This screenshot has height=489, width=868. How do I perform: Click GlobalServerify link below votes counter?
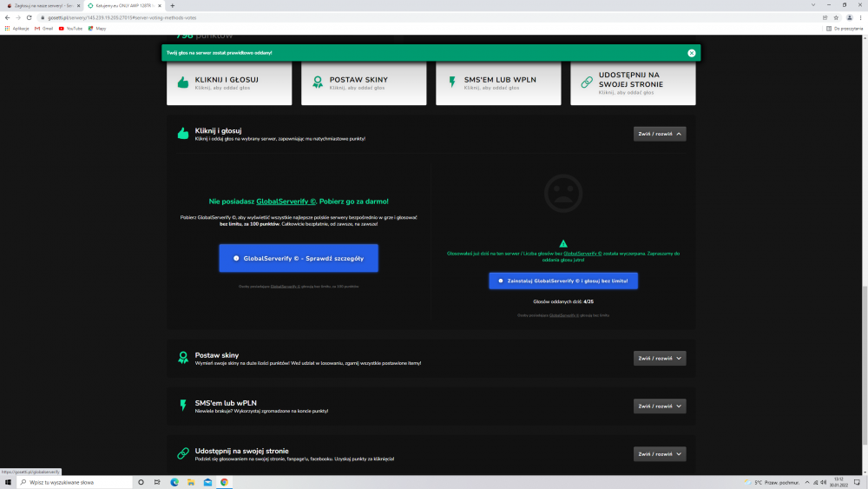[x=563, y=315]
